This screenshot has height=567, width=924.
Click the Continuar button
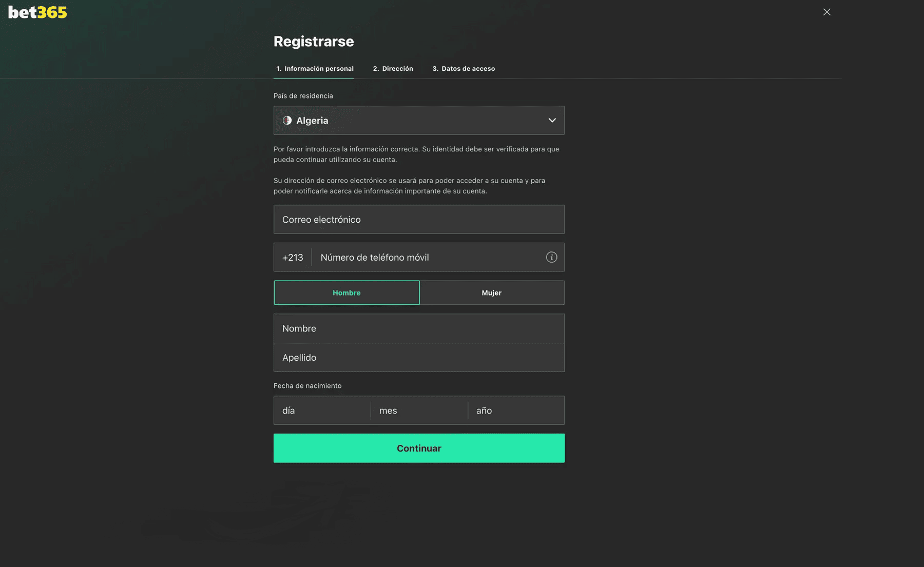coord(419,448)
